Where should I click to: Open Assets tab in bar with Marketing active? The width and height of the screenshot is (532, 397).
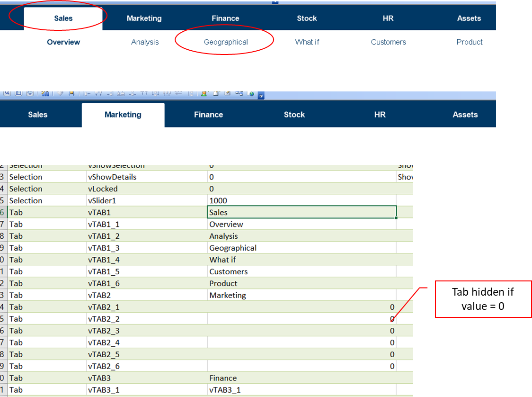[465, 115]
